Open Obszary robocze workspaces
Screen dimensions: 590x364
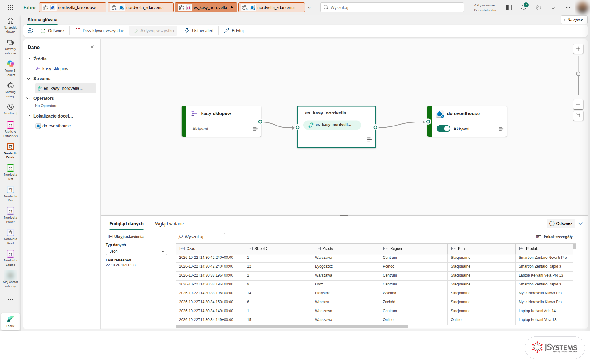coord(10,47)
